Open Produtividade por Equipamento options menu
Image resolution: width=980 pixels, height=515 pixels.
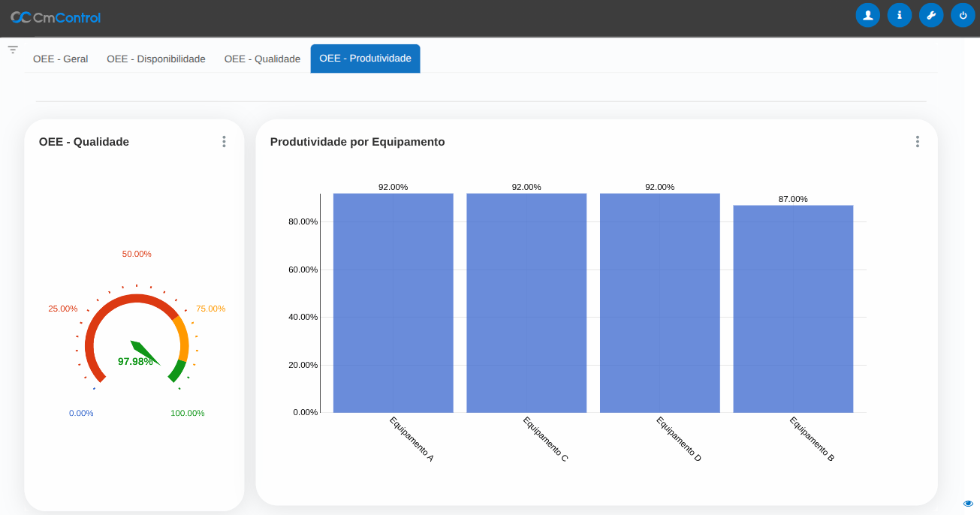pyautogui.click(x=917, y=141)
